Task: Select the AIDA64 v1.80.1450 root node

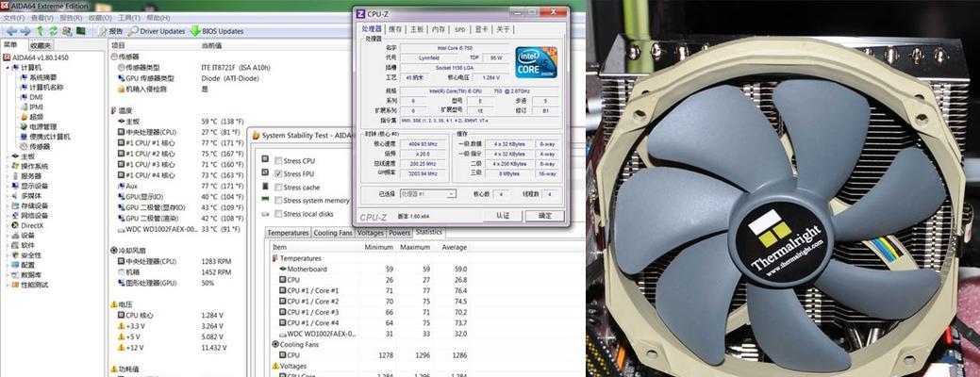Action: tap(36, 57)
